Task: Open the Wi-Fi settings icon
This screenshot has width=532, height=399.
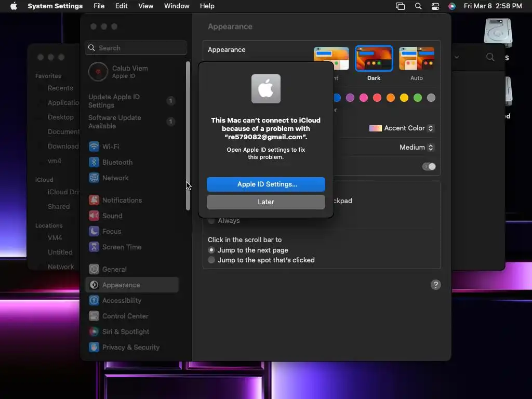Action: pos(94,147)
